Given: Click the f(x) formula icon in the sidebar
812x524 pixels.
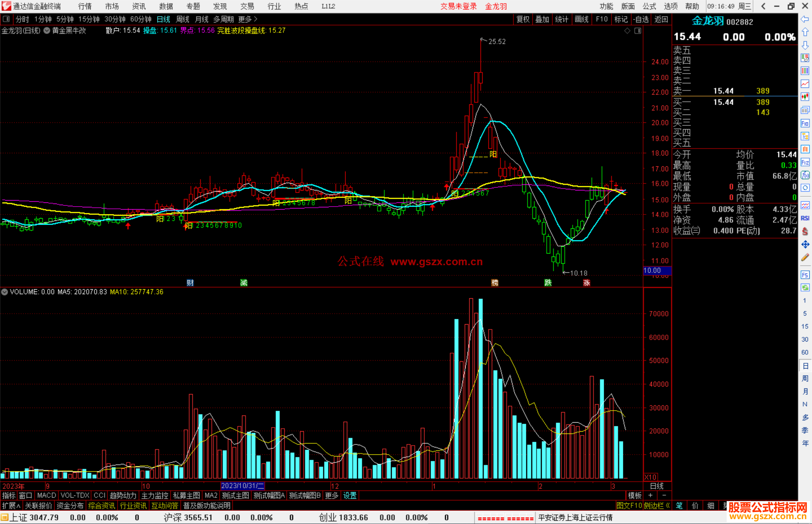Looking at the screenshot, I should coord(805,175).
